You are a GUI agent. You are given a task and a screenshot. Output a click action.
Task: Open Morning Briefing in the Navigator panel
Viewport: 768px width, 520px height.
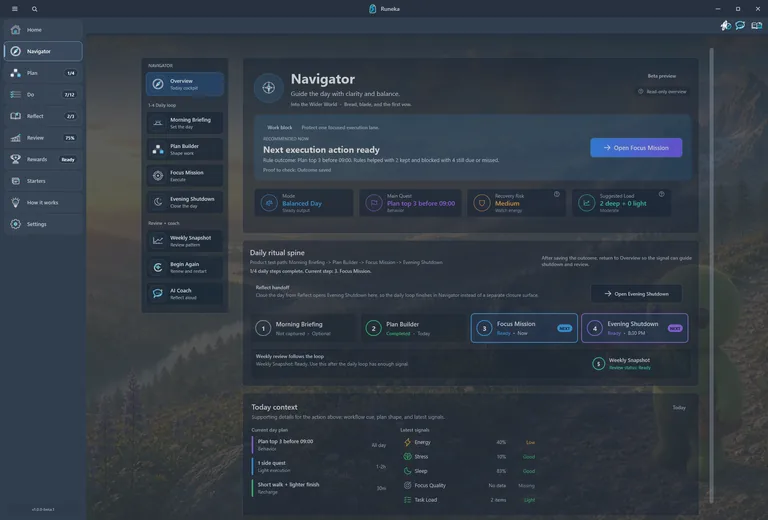click(185, 123)
